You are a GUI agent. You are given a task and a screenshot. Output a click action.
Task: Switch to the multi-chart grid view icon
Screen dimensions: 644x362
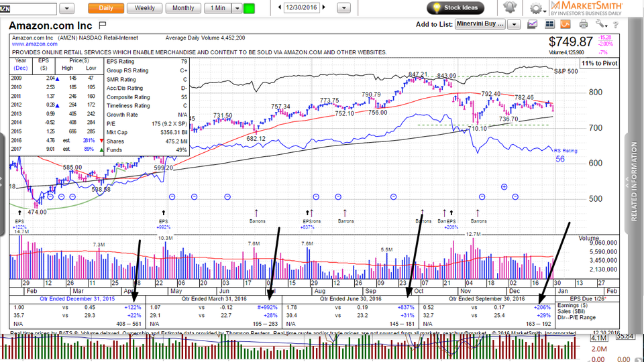(x=549, y=25)
